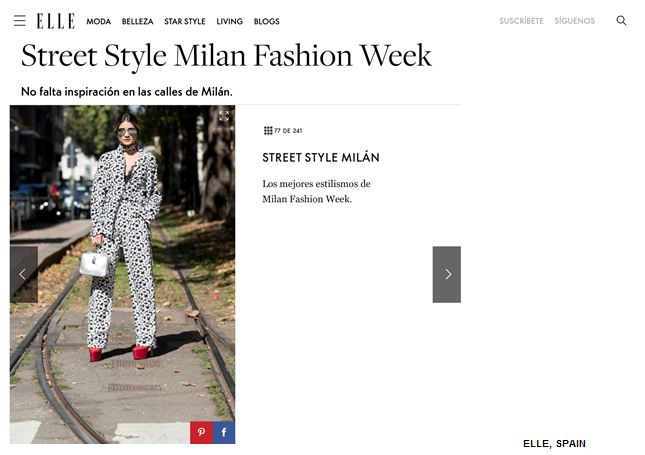Expand photo to fullscreen view
The width and height of the screenshot is (645, 455).
pyautogui.click(x=224, y=117)
